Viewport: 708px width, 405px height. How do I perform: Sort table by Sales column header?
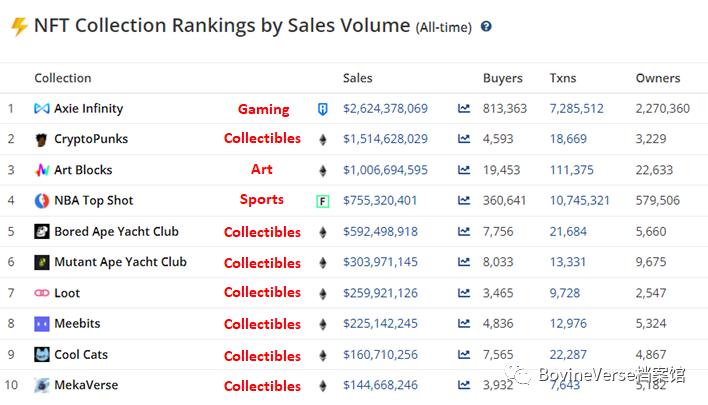click(x=357, y=78)
